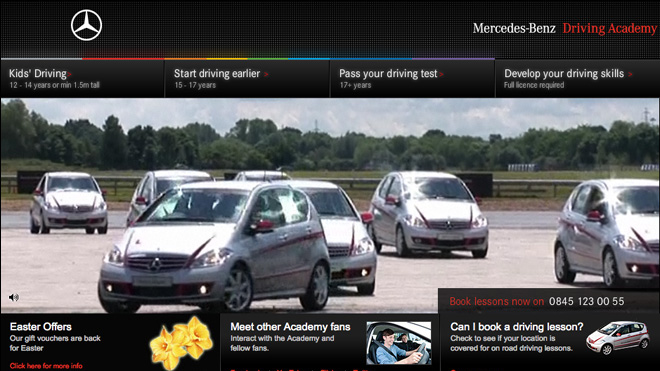
Task: Click the Book lessons now phone banner
Action: coord(549,301)
